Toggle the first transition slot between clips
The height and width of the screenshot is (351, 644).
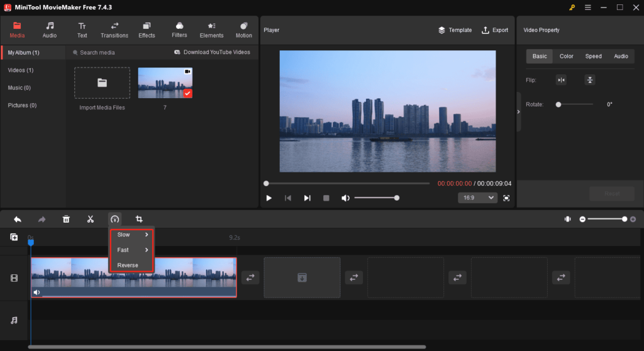pos(251,277)
